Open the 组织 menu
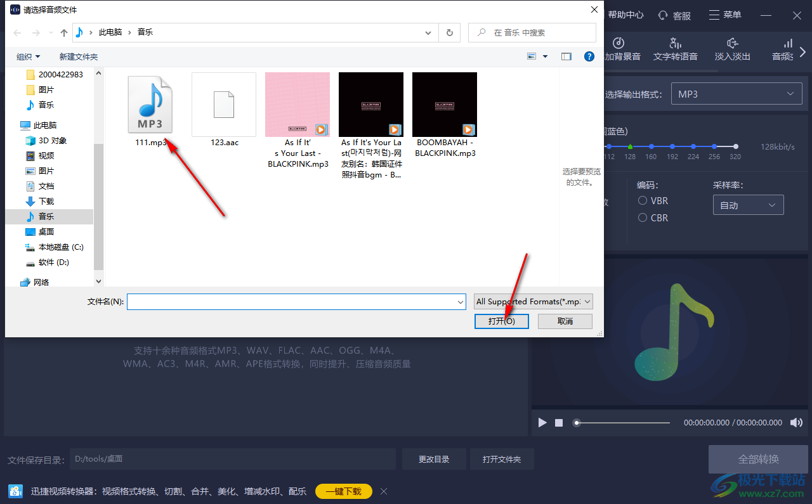This screenshot has width=812, height=504. pyautogui.click(x=28, y=56)
